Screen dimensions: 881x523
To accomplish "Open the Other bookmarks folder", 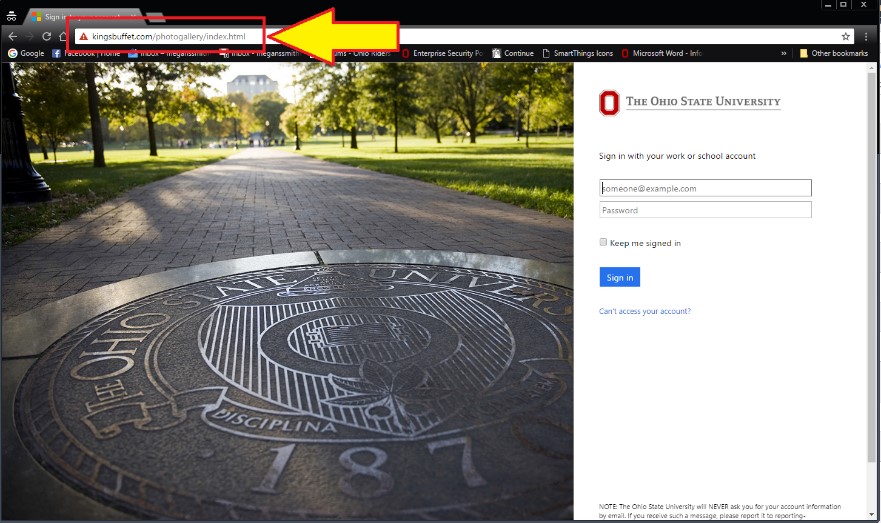I will [834, 53].
